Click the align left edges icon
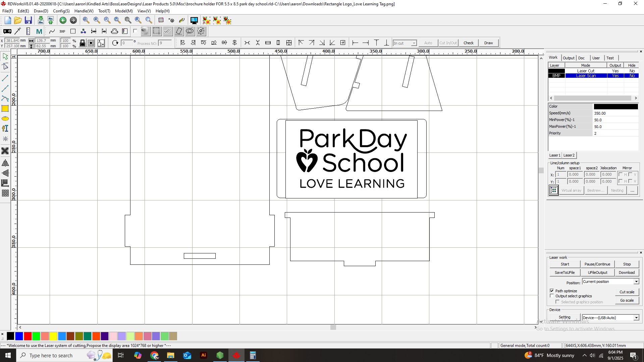 182,43
